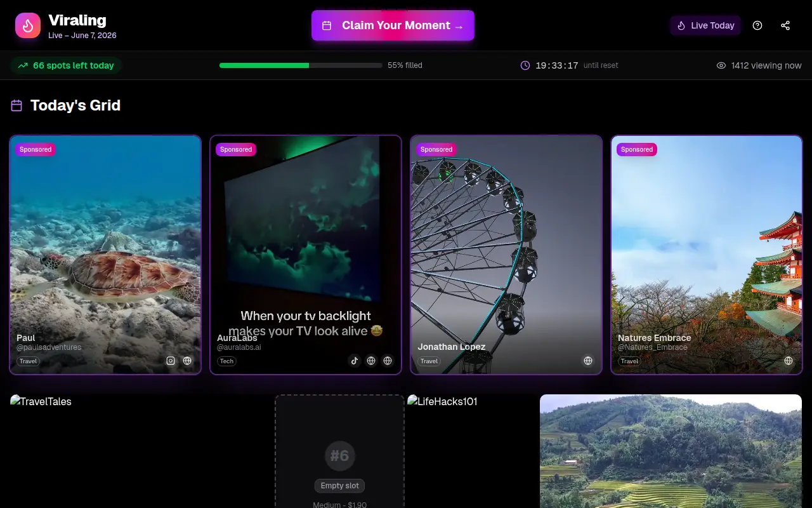Select the Tech tag on AuraLabs card
This screenshot has width=812, height=508.
(x=226, y=361)
